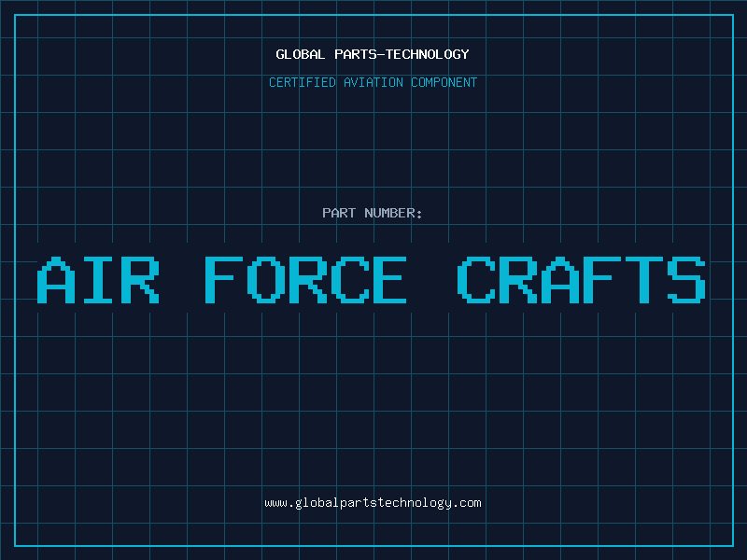Click the large AIR FORCE CRAFTS text
The image size is (747, 560).
(x=371, y=279)
